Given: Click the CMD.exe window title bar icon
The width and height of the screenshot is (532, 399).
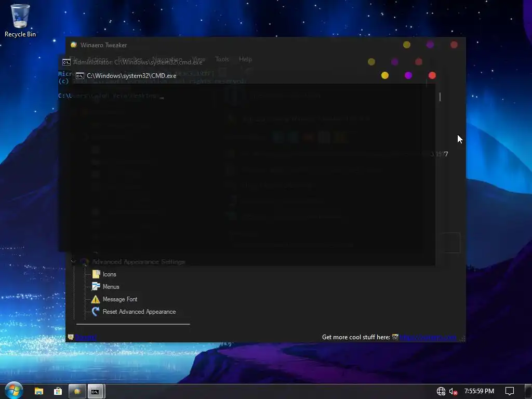Looking at the screenshot, I should [x=79, y=76].
